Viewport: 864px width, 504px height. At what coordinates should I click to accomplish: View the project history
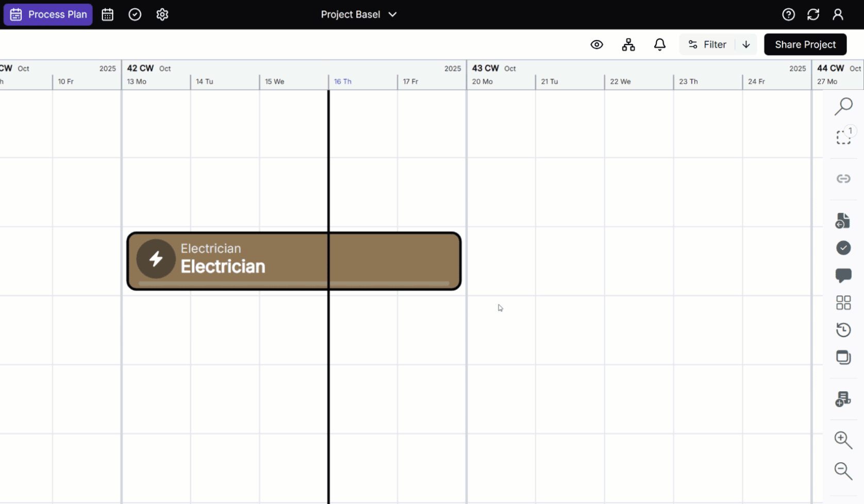click(x=844, y=330)
